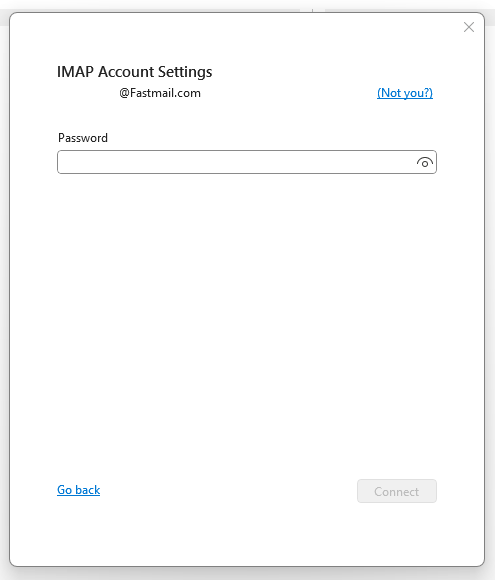Switch accounts via the Not you link
495x580 pixels.
click(405, 93)
